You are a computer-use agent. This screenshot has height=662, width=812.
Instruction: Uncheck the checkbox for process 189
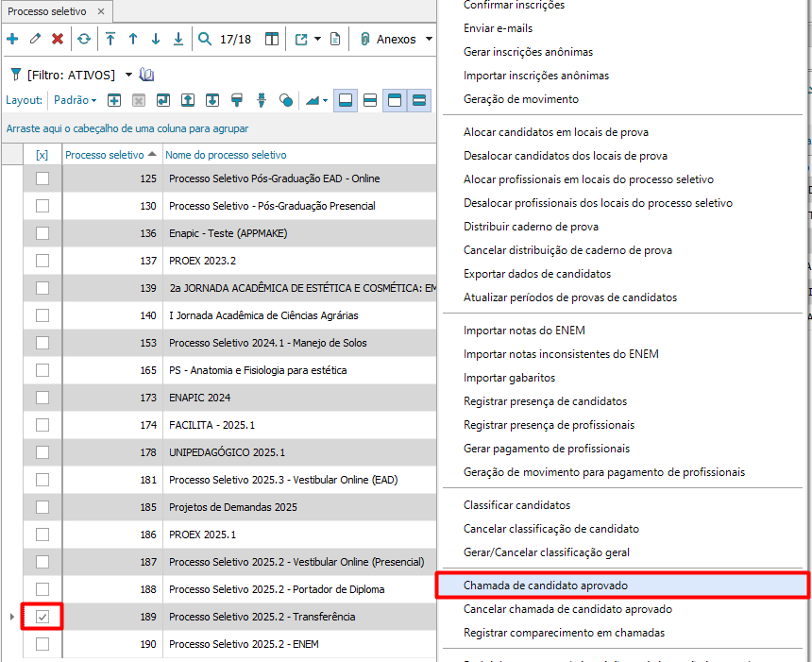(42, 617)
